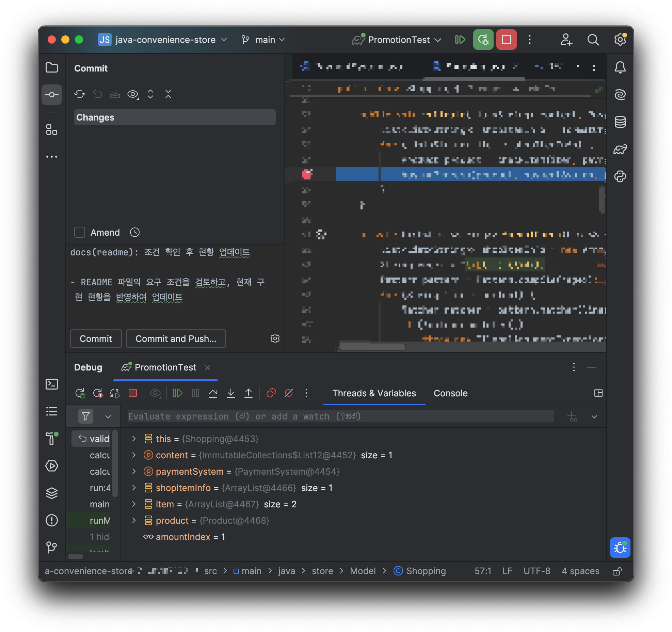The image size is (672, 632).
Task: Click Step Into arrow icon
Action: (x=231, y=393)
